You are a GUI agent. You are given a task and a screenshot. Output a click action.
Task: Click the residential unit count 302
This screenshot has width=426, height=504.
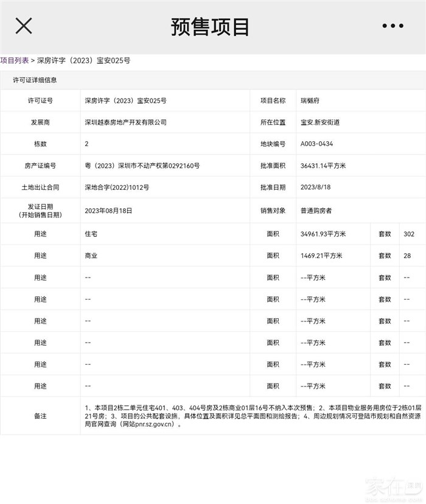[x=409, y=234]
